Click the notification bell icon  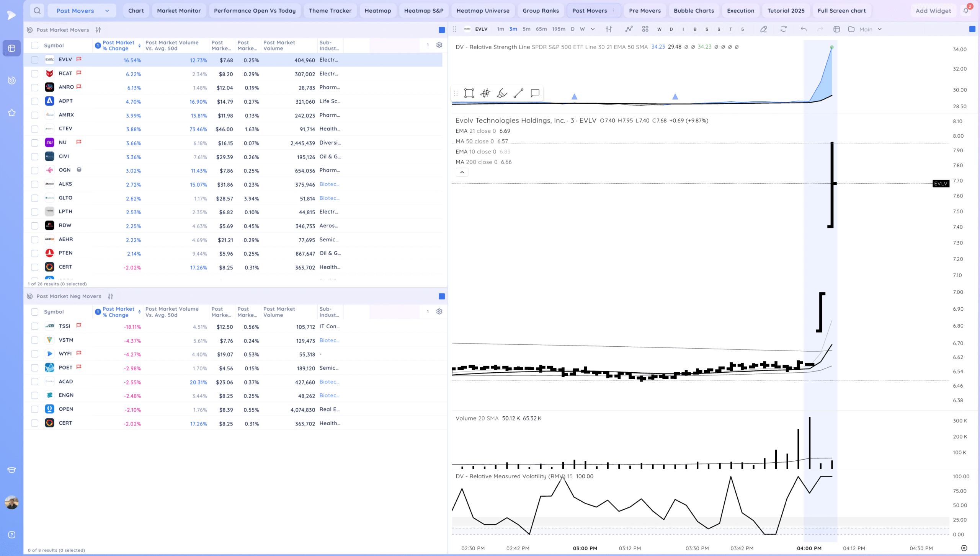point(965,11)
